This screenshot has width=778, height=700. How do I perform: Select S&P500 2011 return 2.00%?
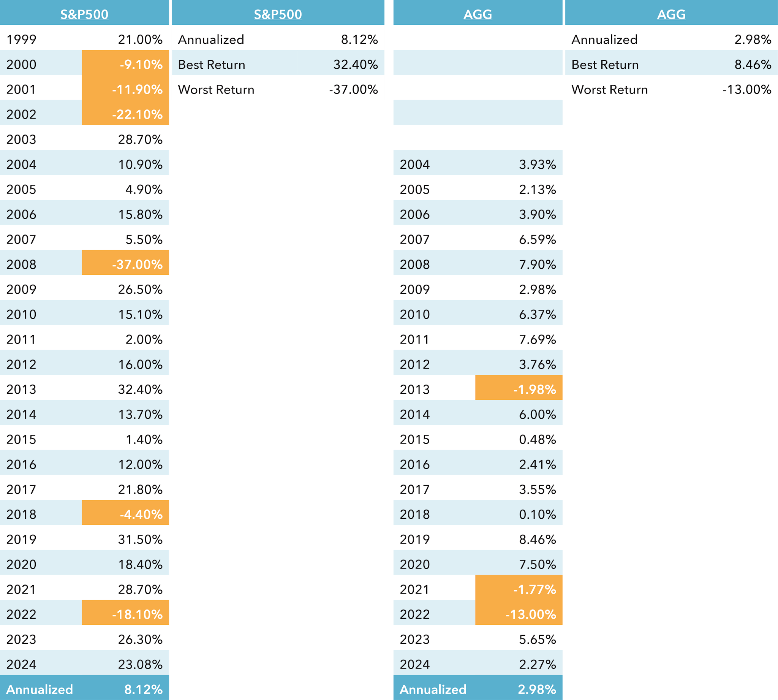click(x=144, y=340)
